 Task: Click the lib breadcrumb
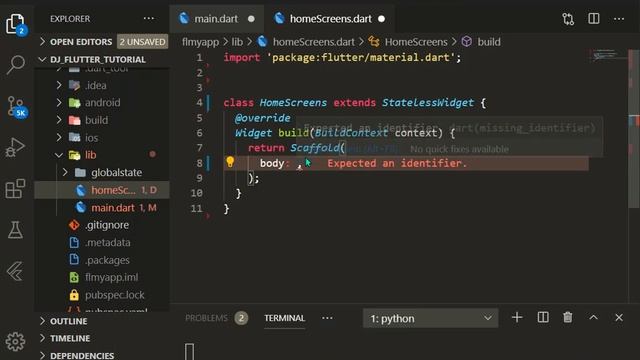pyautogui.click(x=237, y=42)
